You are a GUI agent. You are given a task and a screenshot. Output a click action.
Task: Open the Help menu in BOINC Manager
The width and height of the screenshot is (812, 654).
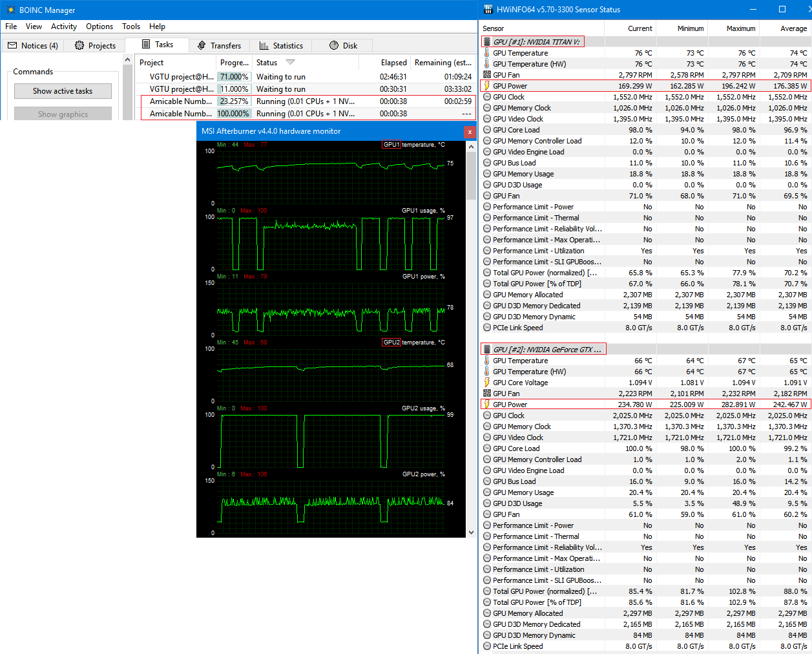157,26
